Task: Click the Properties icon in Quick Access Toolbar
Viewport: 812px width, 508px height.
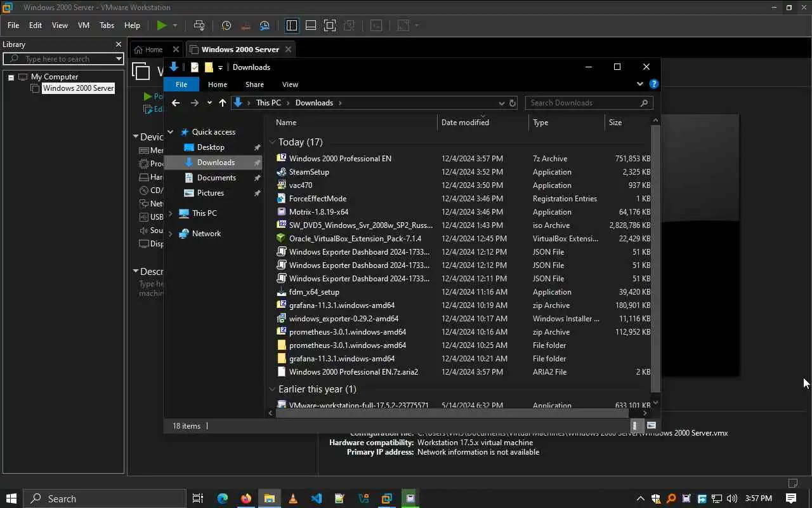Action: [x=195, y=67]
